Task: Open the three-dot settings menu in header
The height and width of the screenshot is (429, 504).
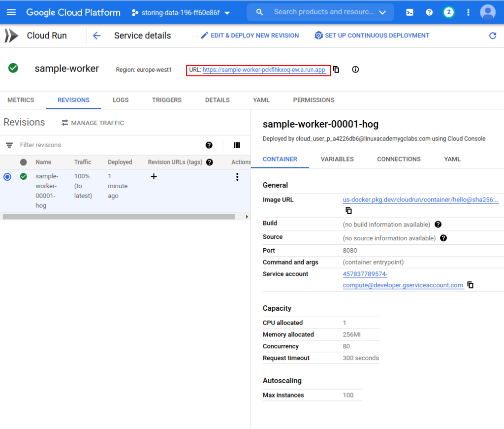Action: pyautogui.click(x=468, y=12)
